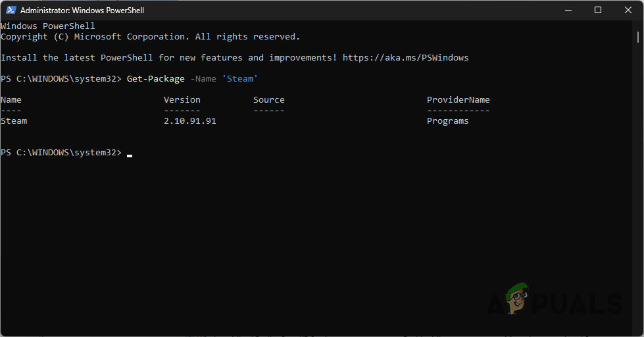
Task: Click the ProviderName column header
Action: click(458, 99)
